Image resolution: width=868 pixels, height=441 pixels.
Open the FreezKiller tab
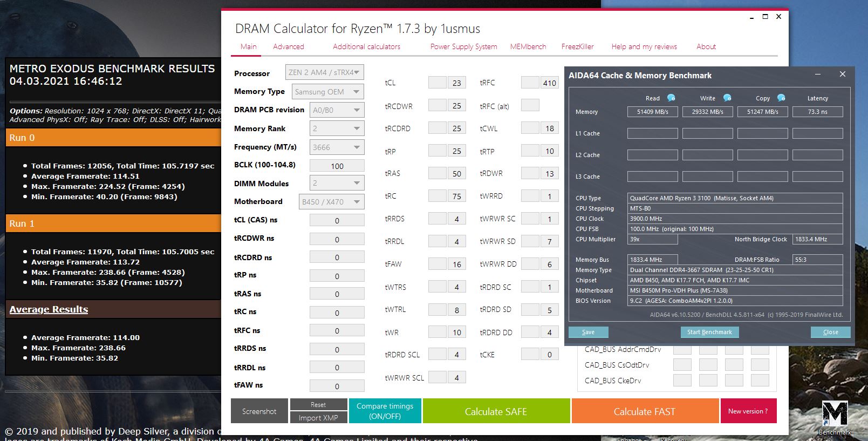point(578,46)
